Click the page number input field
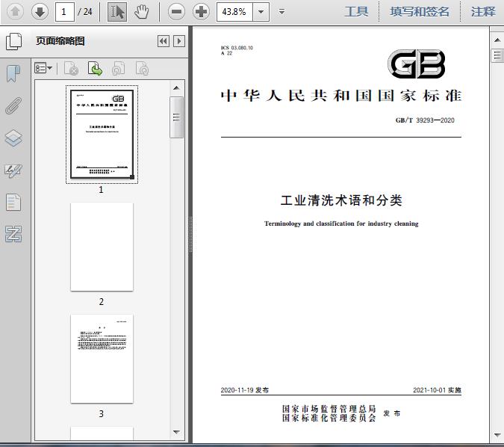The image size is (504, 447). [65, 11]
